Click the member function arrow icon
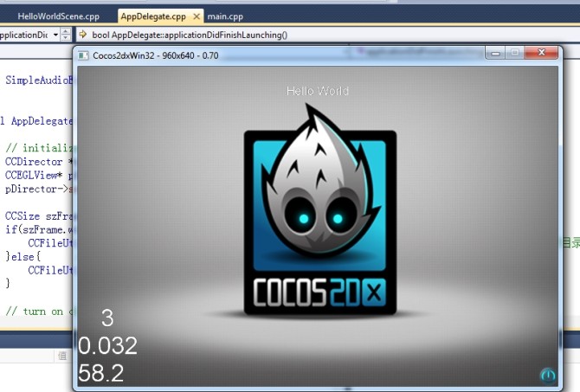 pos(83,35)
